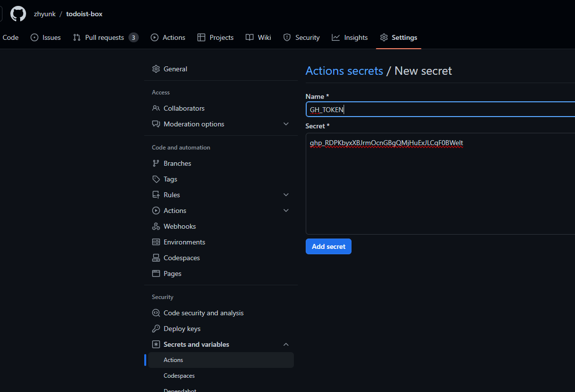The width and height of the screenshot is (575, 392).
Task: Click the Wiki book icon
Action: click(x=250, y=37)
